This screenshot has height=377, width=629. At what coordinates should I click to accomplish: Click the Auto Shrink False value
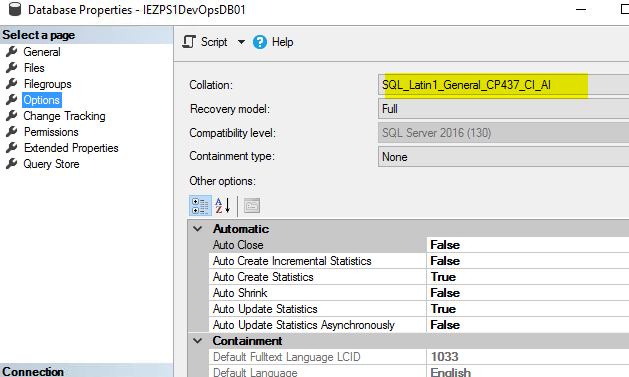[x=445, y=293]
